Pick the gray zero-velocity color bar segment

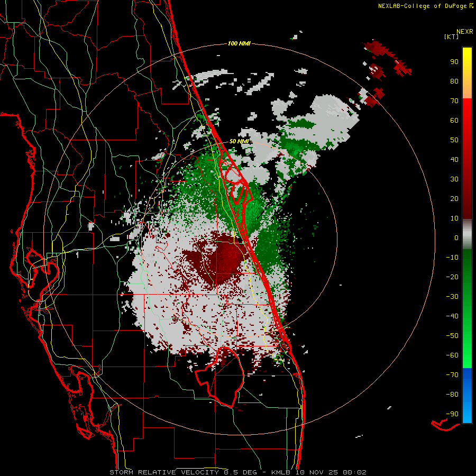coord(467,234)
